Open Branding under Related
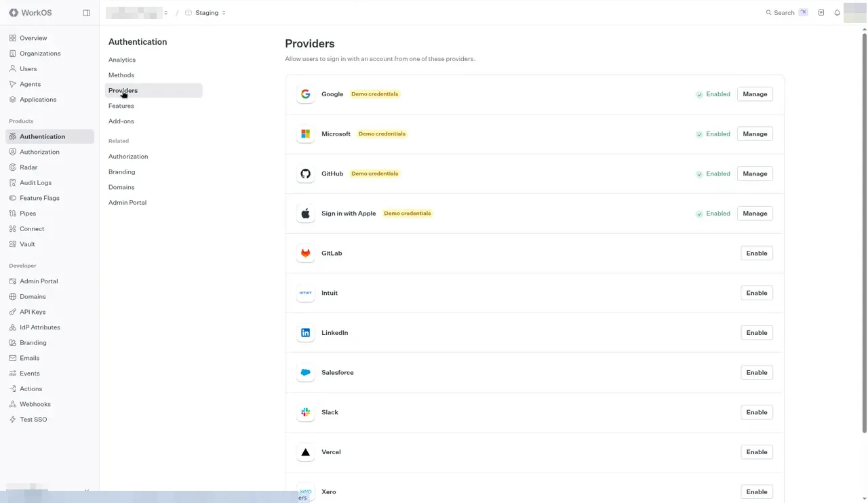Viewport: 868px width, 503px height. click(122, 172)
